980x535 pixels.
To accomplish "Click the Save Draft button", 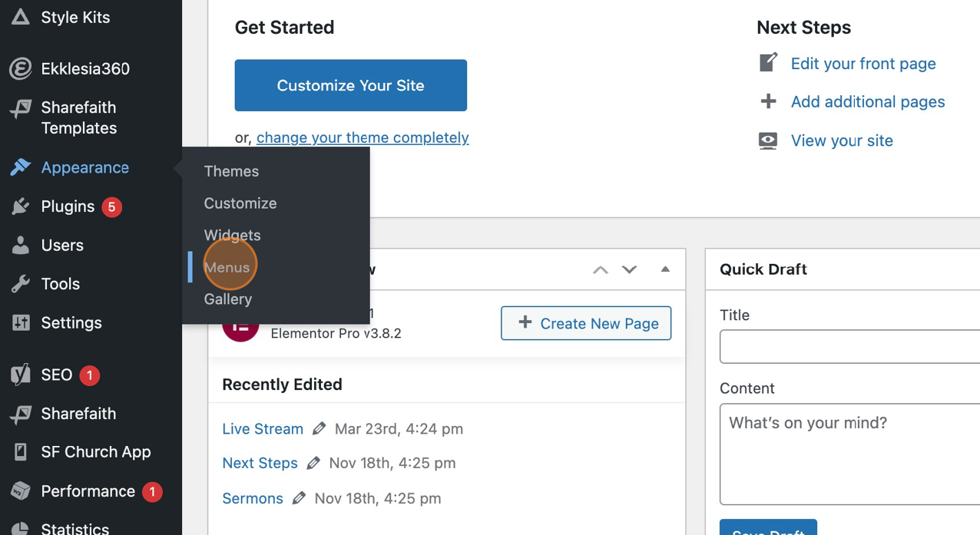I will pos(768,528).
